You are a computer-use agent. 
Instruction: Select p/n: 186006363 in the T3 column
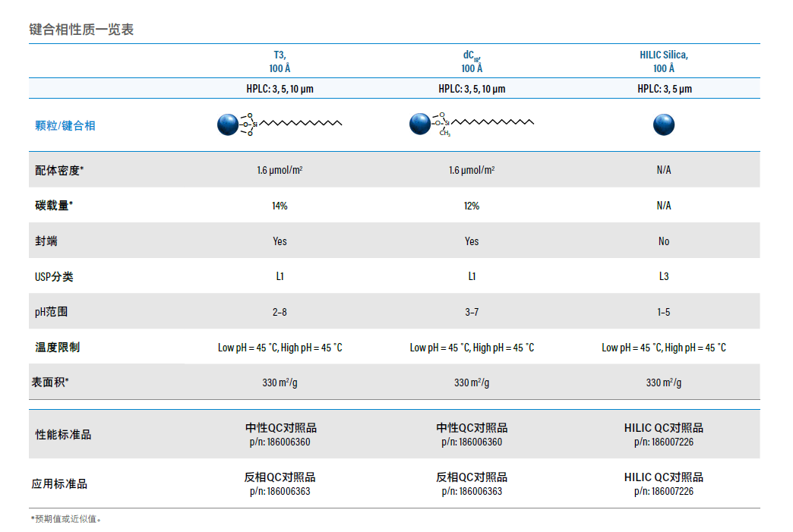coord(280,491)
